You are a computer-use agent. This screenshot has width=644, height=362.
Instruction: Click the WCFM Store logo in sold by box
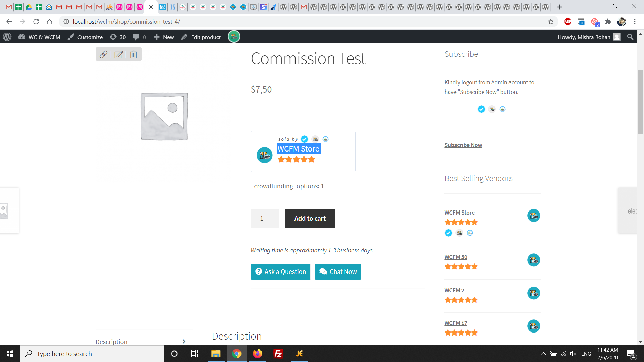pyautogui.click(x=264, y=155)
